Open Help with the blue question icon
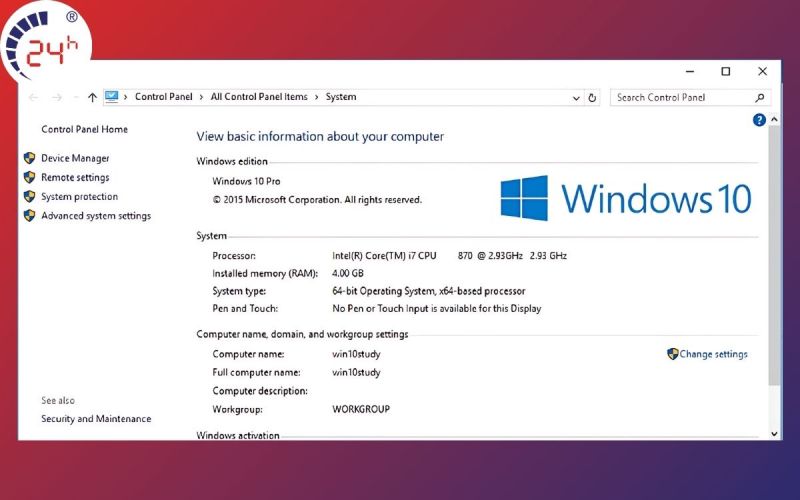Screen dimensions: 800x500 click(x=759, y=120)
